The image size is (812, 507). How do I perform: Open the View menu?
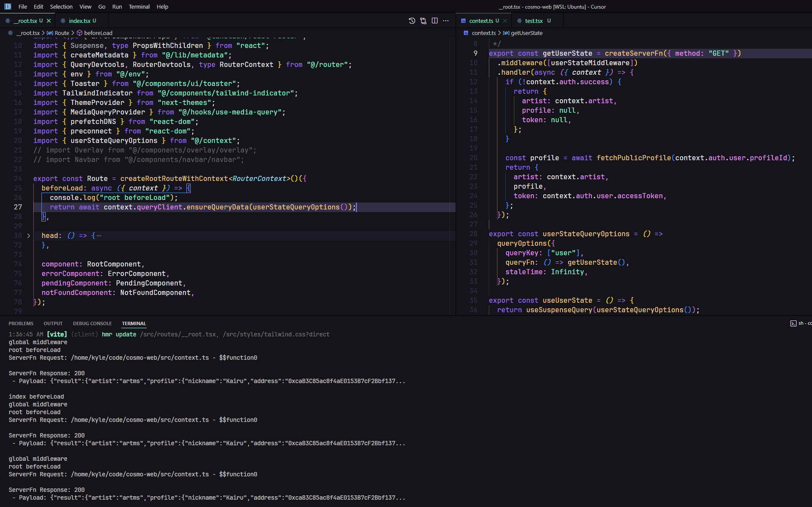click(x=85, y=6)
